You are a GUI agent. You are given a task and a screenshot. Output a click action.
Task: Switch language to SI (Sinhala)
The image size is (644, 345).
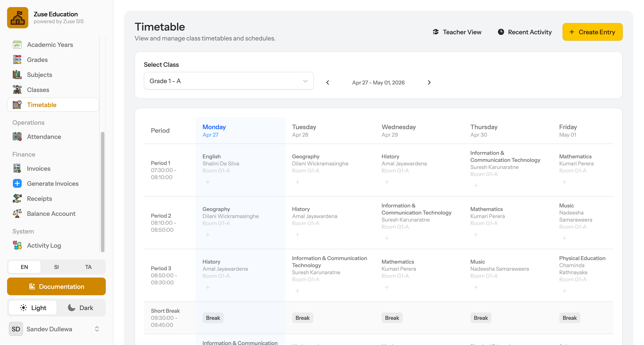pos(56,267)
